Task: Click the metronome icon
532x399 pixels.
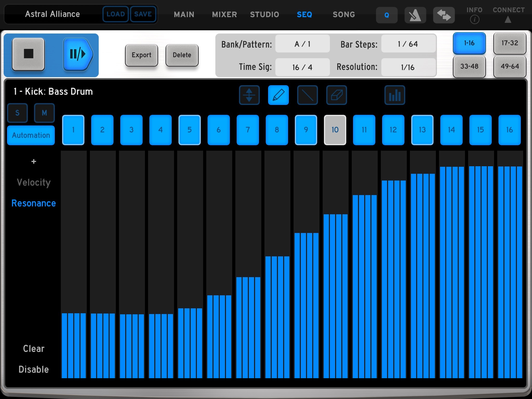Action: [415, 15]
